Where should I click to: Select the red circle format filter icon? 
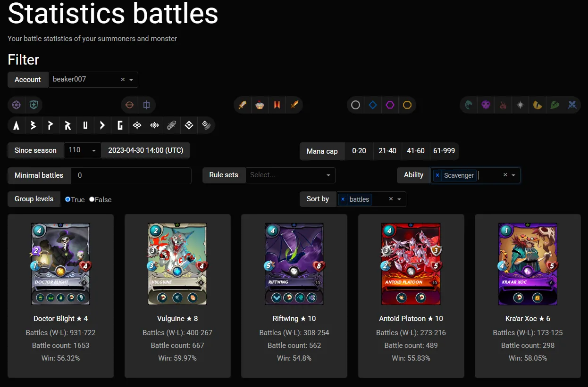coord(130,105)
